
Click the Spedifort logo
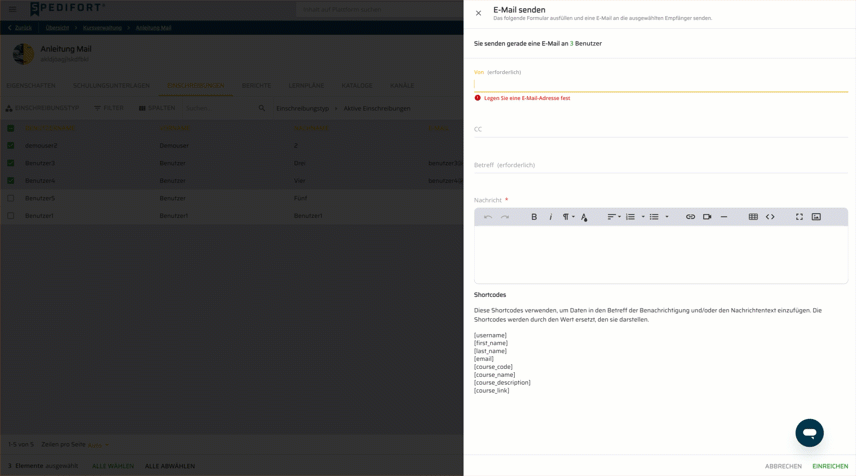pyautogui.click(x=67, y=8)
